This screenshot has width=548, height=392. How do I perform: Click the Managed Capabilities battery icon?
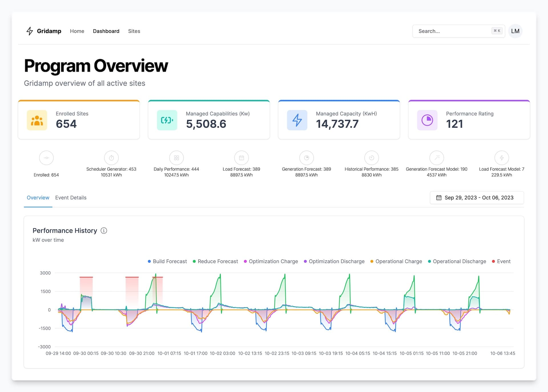click(167, 120)
